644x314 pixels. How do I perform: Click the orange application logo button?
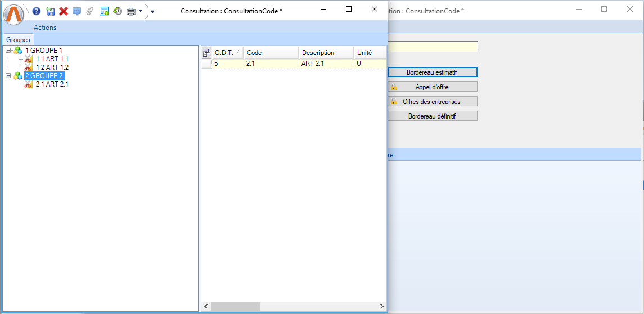[14, 13]
